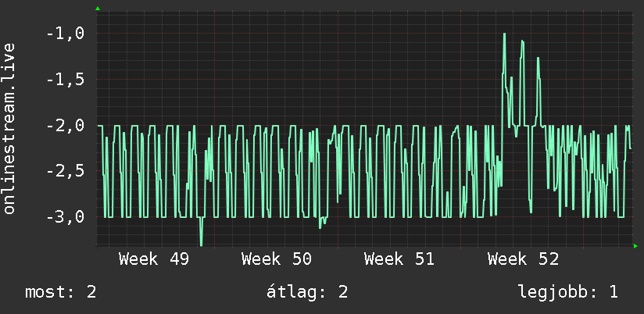Click the 'legjobb: 1' statistic
644x314 pixels.
coord(568,292)
